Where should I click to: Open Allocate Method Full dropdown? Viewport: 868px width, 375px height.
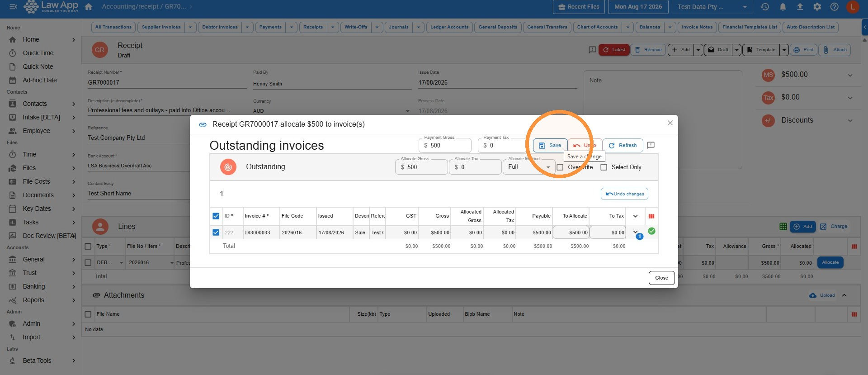529,167
